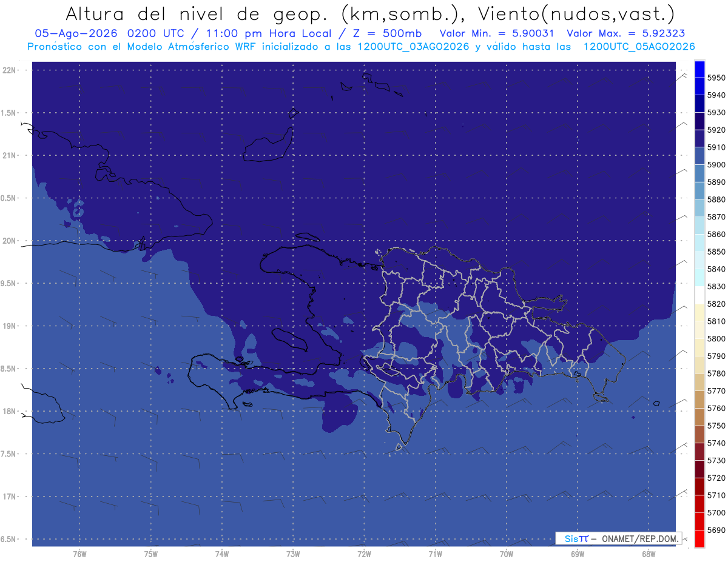The width and height of the screenshot is (728, 562).
Task: Click the 74W longitude label
Action: 222,554
